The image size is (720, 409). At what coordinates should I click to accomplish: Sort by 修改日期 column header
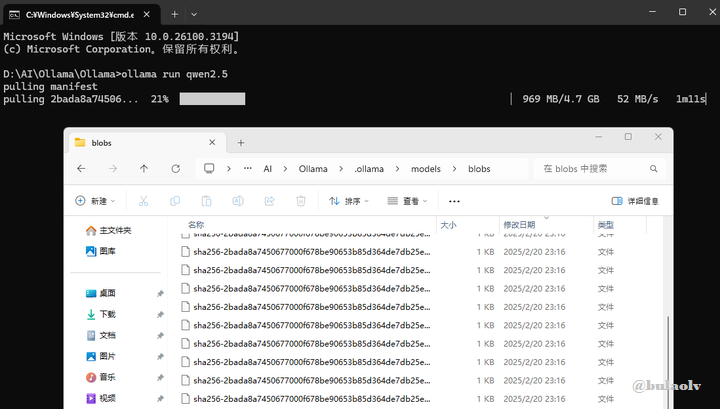tap(519, 225)
